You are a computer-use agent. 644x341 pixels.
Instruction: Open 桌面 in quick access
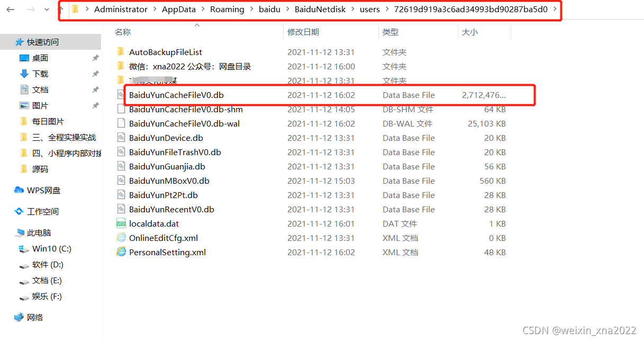coord(40,58)
